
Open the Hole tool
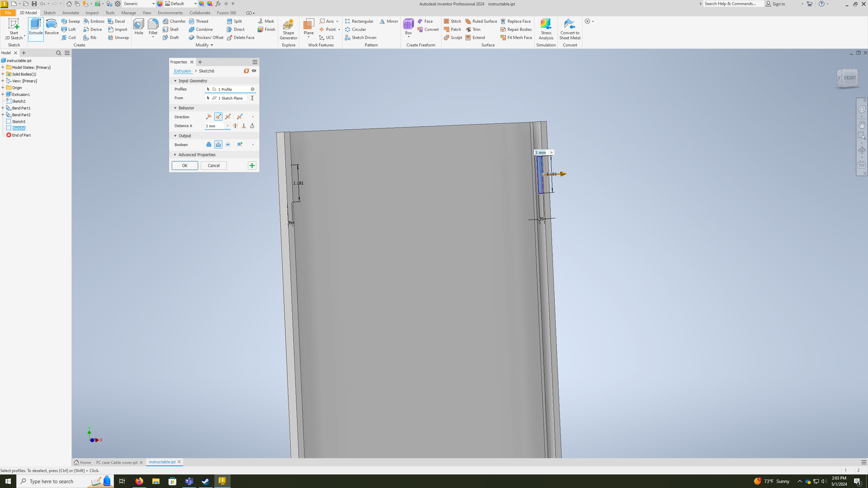pyautogui.click(x=139, y=27)
